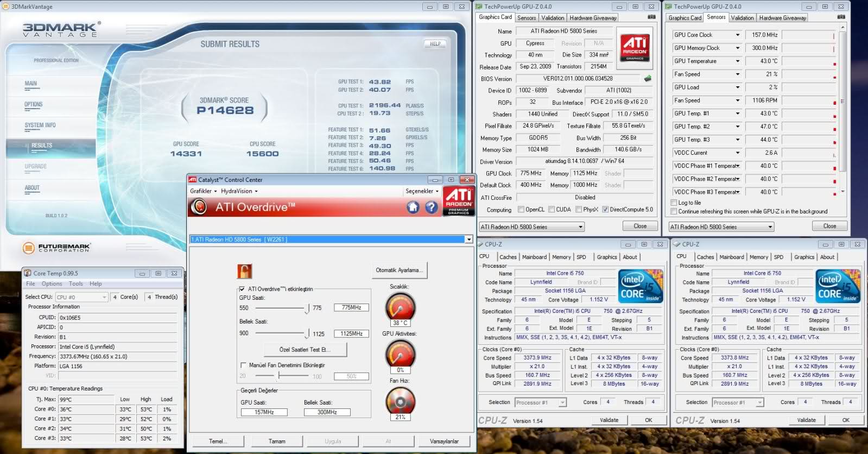This screenshot has width=868, height=454.
Task: Expand the GPU Memory Clock sensor dropdown
Action: tap(738, 48)
